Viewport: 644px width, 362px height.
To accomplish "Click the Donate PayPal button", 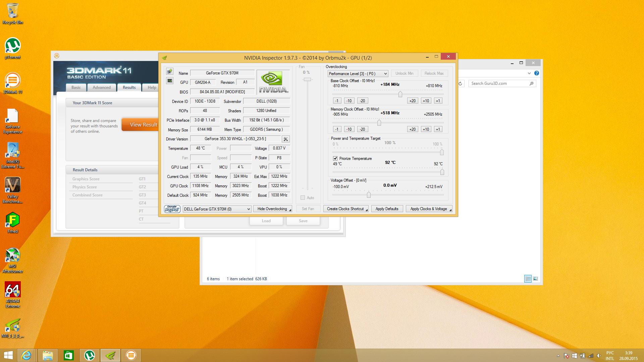I will click(x=172, y=209).
